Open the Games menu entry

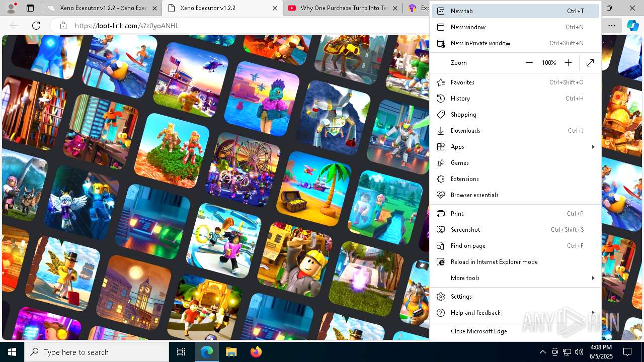[x=516, y=163]
